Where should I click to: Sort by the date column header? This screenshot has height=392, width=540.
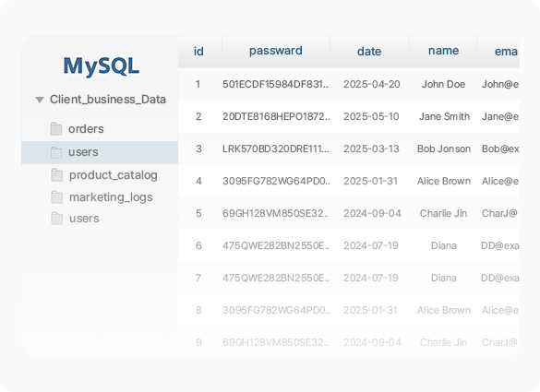pos(369,52)
